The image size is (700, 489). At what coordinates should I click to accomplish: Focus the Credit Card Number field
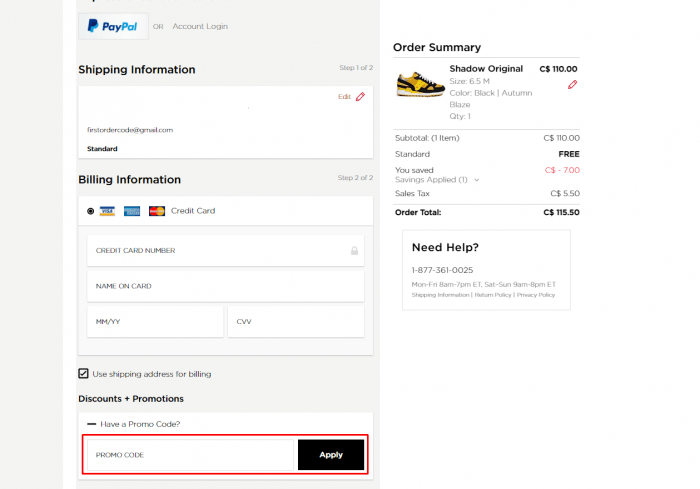click(225, 251)
